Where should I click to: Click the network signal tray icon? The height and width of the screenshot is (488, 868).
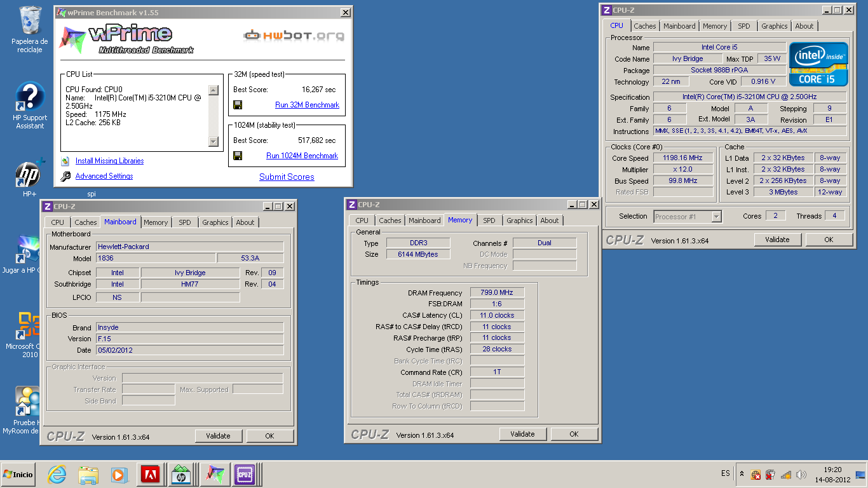click(786, 475)
